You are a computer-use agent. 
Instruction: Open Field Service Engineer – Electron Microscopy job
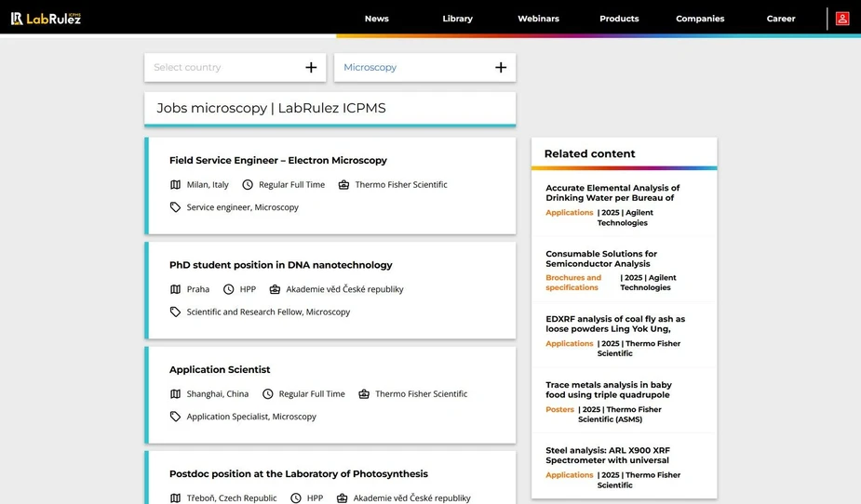pos(278,160)
